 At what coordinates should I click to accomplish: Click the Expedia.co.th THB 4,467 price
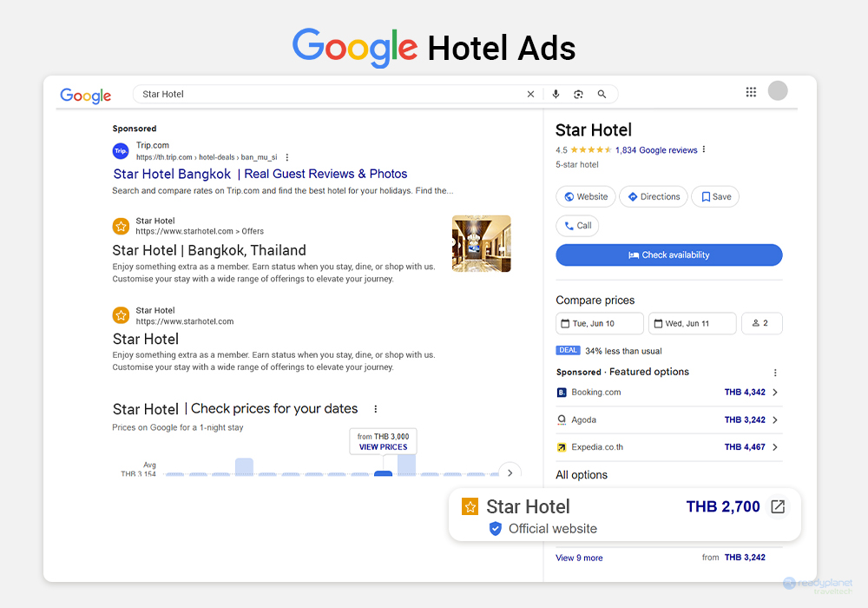coord(745,446)
